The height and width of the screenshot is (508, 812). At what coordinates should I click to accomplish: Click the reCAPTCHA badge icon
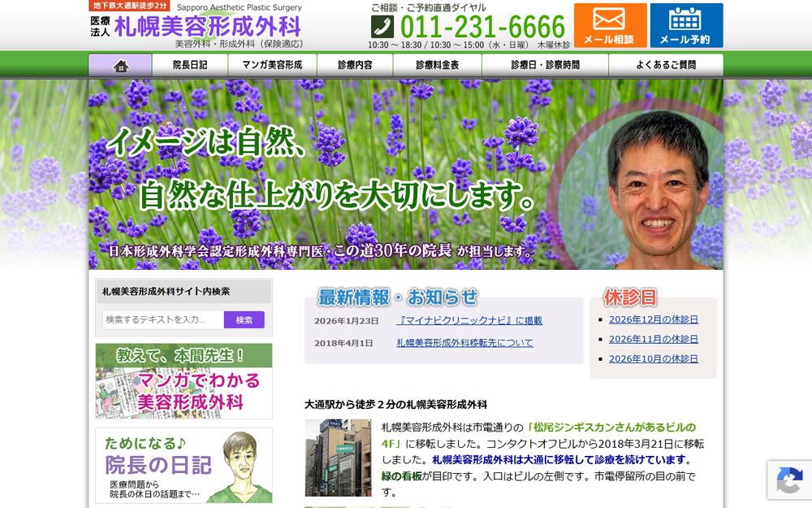pyautogui.click(x=789, y=480)
